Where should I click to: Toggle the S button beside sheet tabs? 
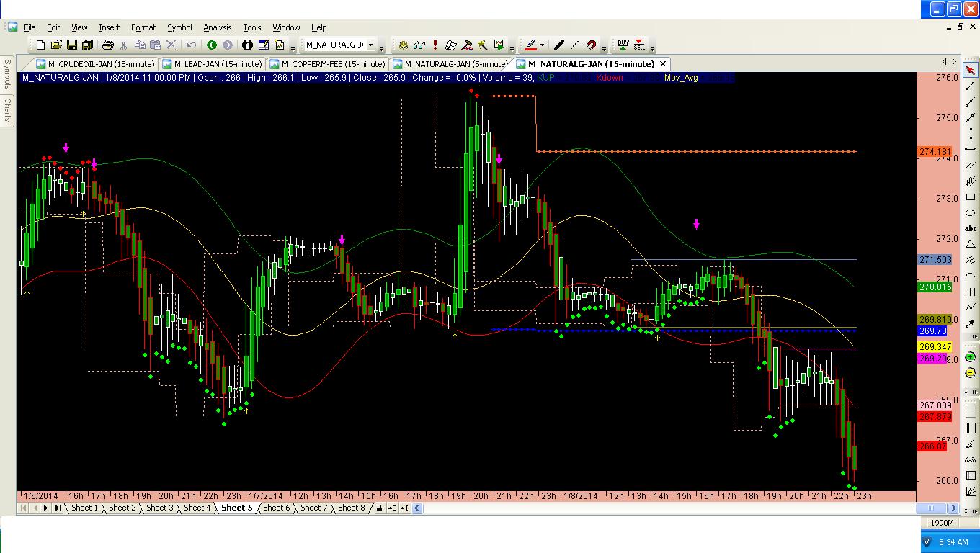coord(392,508)
